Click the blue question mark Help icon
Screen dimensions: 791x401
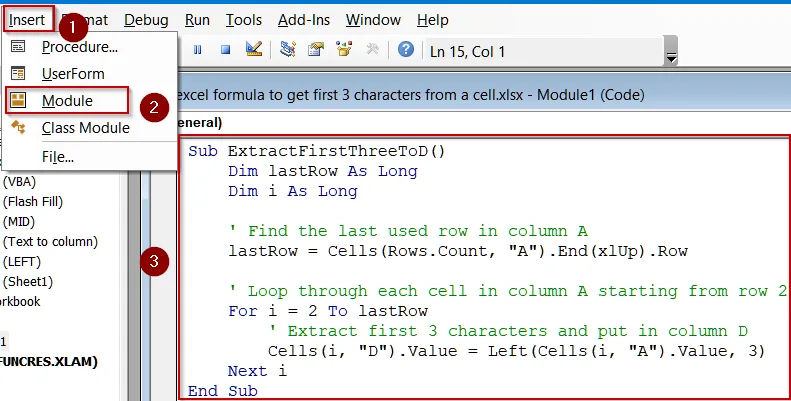[x=406, y=49]
